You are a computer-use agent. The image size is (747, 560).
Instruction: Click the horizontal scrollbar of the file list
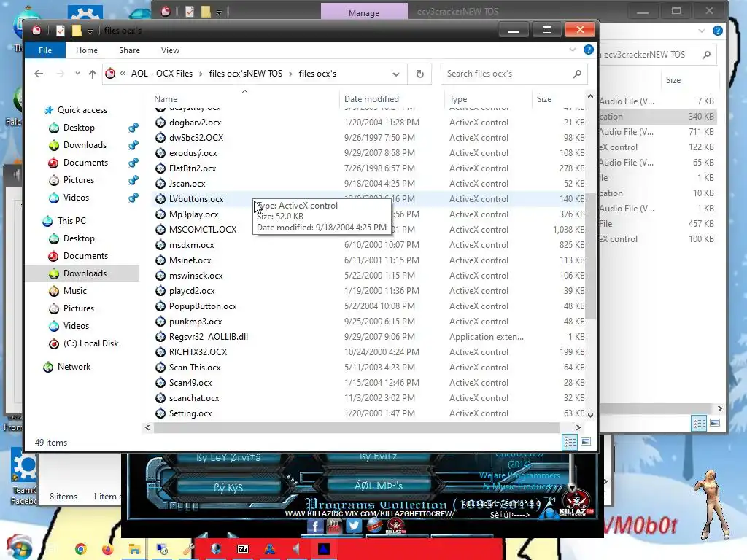click(x=356, y=427)
